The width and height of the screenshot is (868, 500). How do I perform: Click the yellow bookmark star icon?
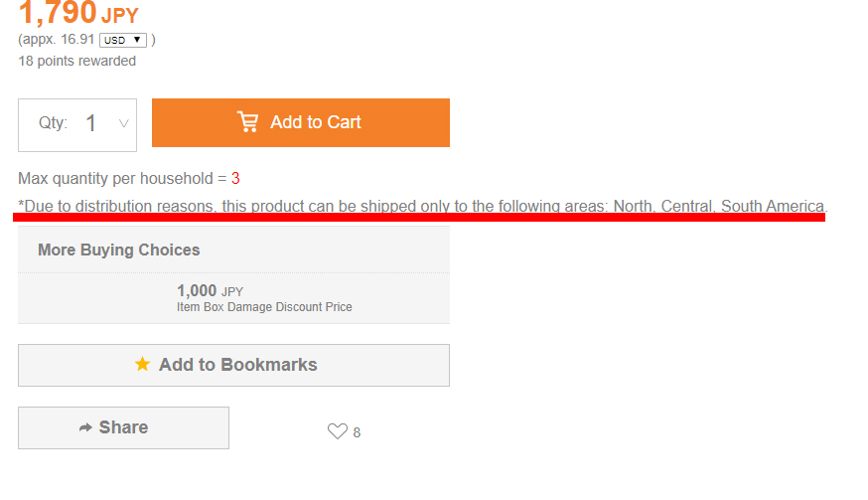[x=142, y=364]
